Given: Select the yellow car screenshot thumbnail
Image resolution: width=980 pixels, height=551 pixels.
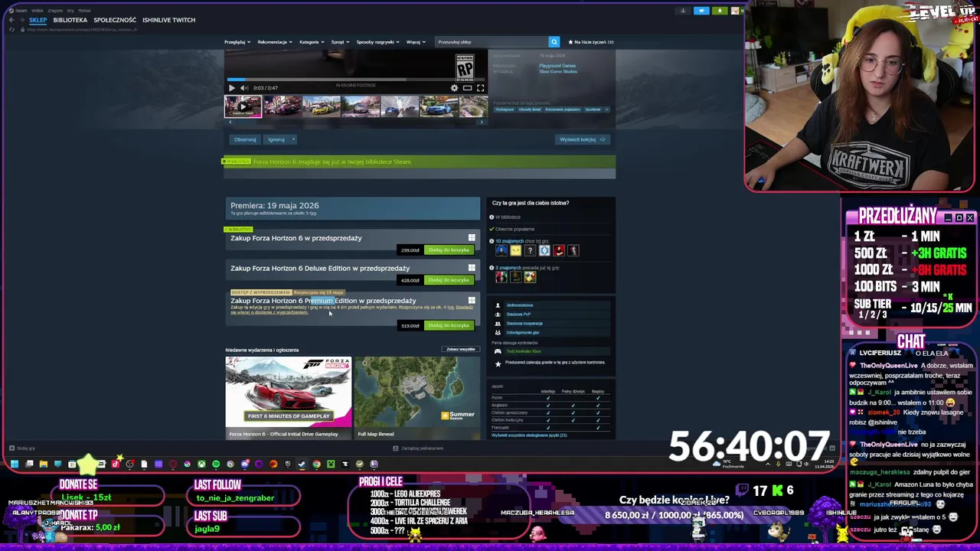Looking at the screenshot, I should tap(321, 106).
